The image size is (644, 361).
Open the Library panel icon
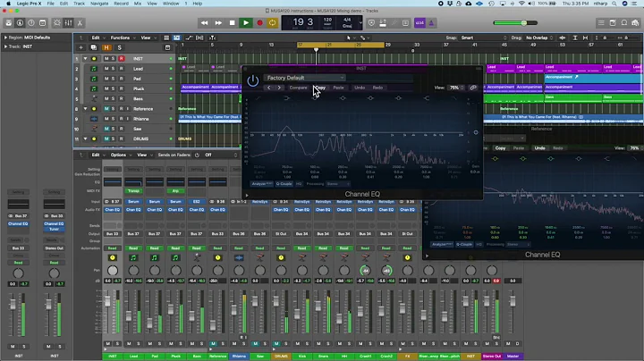coord(8,23)
